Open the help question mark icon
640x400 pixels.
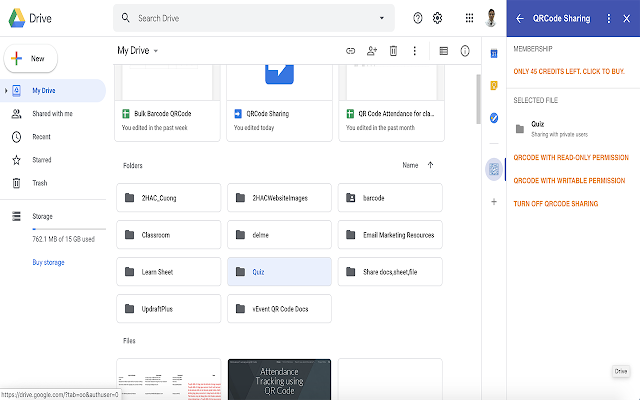418,18
